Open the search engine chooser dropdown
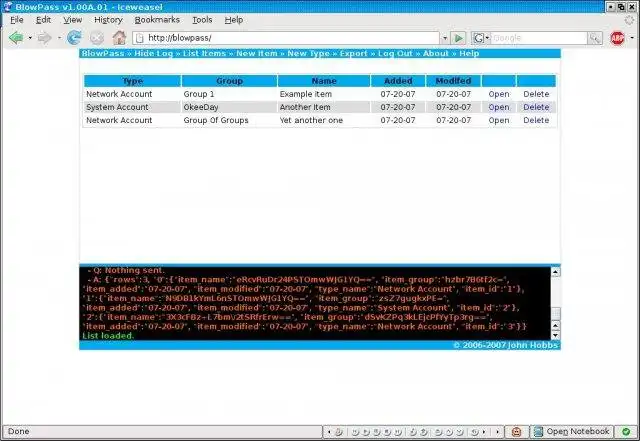The image size is (640, 441). [487, 38]
